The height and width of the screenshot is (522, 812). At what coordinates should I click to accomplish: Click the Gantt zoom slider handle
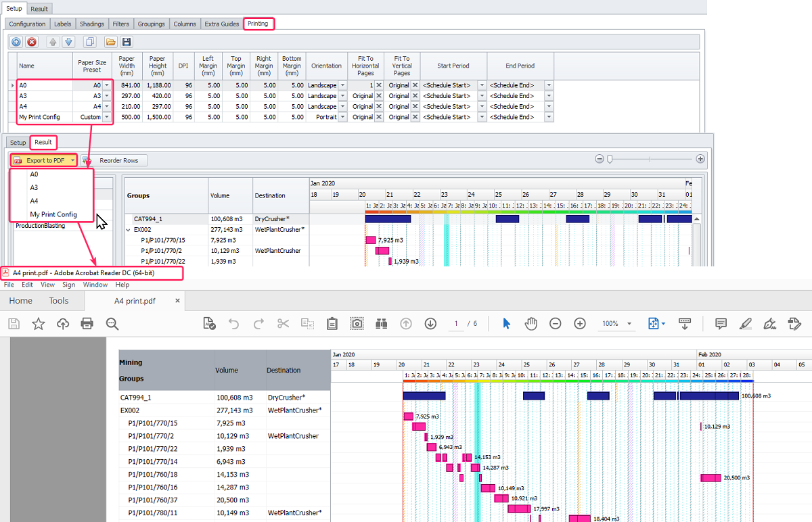click(x=610, y=159)
